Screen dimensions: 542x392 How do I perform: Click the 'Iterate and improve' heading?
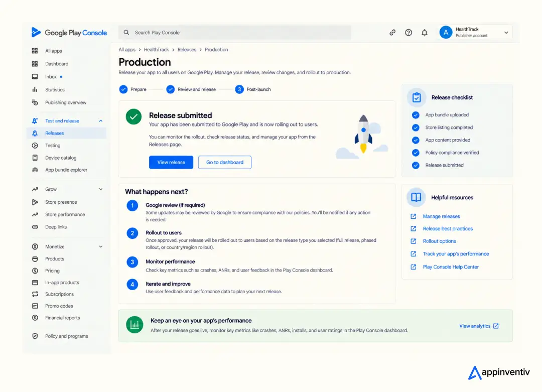(168, 284)
